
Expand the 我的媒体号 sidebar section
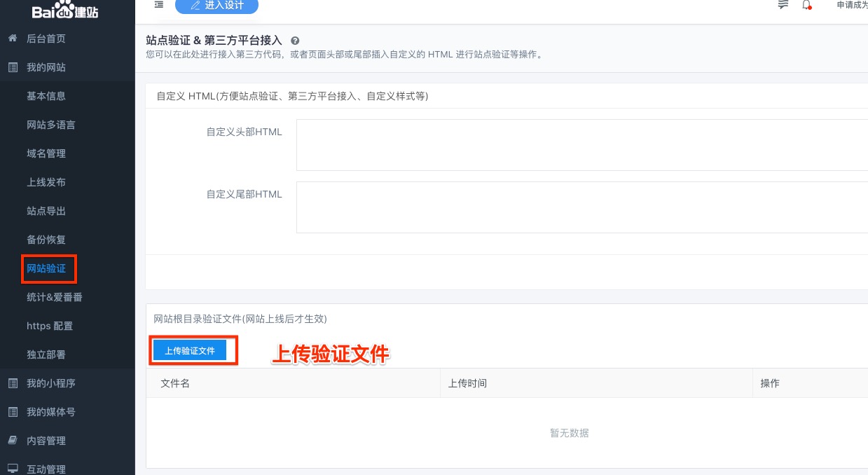pos(50,412)
